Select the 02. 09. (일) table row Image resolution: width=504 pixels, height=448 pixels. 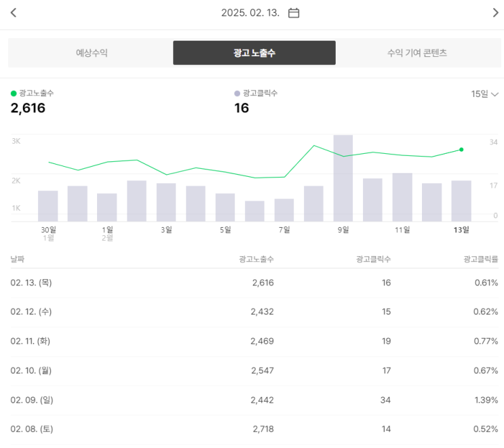[254, 400]
